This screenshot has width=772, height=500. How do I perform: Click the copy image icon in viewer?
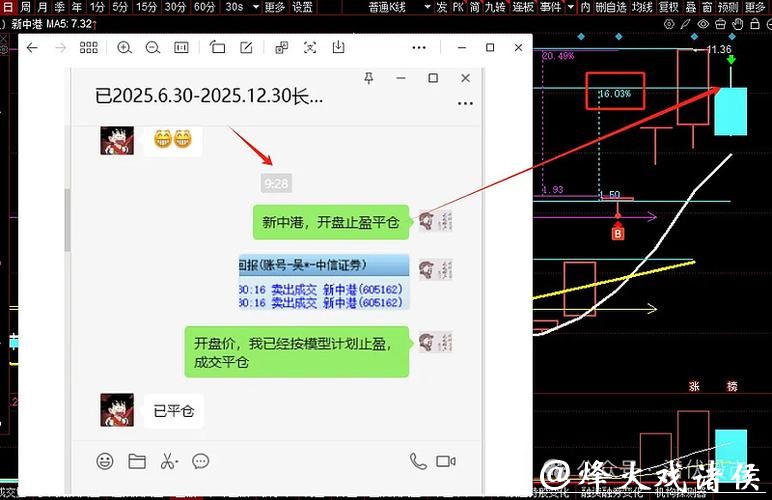tap(282, 48)
